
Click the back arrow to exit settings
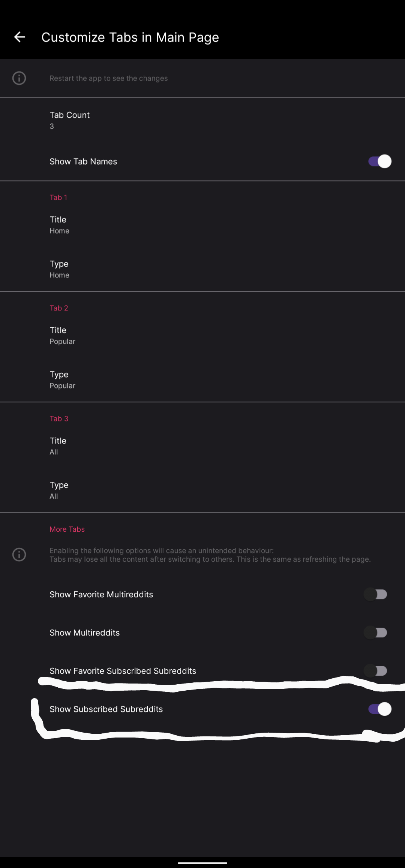point(19,37)
